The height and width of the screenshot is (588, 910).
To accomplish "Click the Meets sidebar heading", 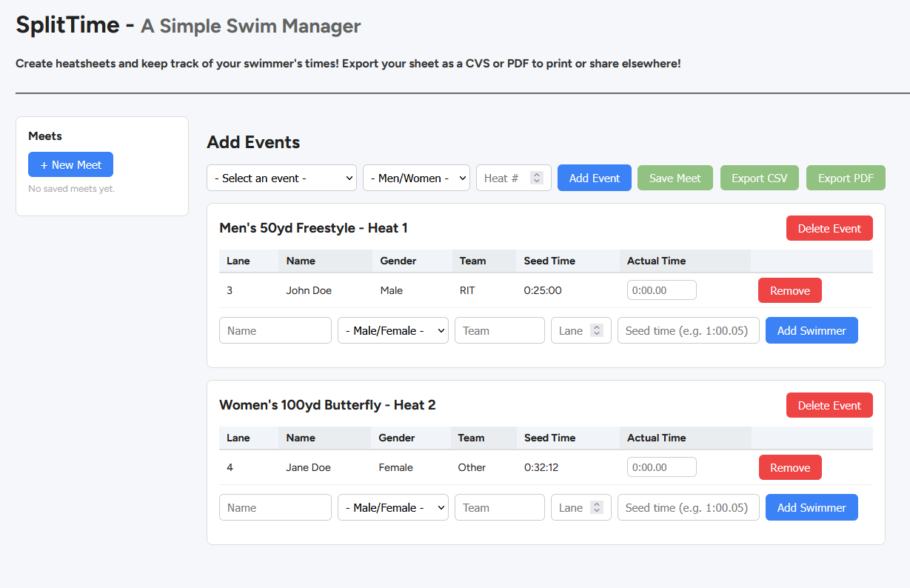I will pyautogui.click(x=45, y=136).
